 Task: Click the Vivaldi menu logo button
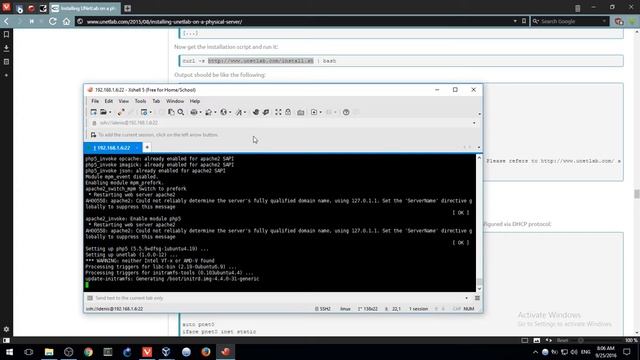tap(6, 7)
